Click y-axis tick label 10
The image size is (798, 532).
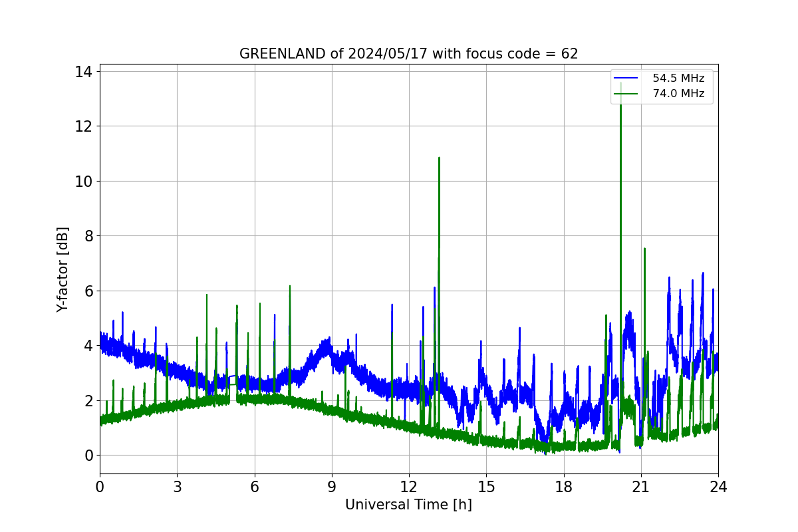85,181
